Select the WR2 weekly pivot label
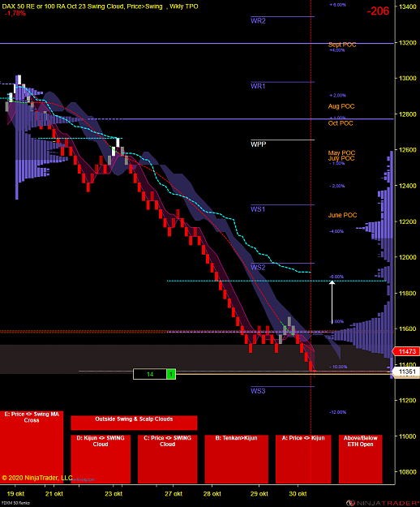Image resolution: width=420 pixels, height=507 pixels. click(x=258, y=21)
